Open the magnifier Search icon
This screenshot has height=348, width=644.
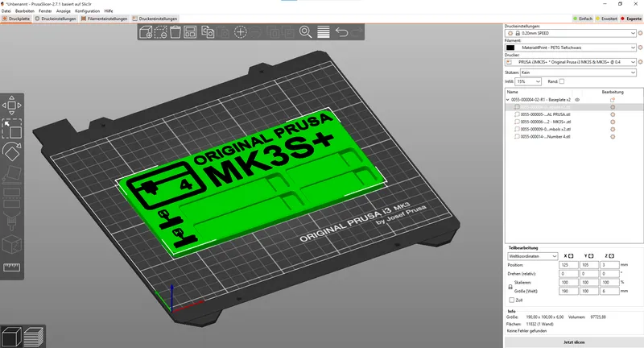305,32
